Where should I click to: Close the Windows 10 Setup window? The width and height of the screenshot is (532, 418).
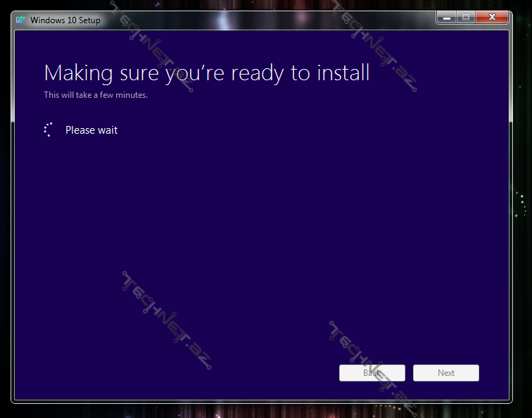(x=492, y=17)
